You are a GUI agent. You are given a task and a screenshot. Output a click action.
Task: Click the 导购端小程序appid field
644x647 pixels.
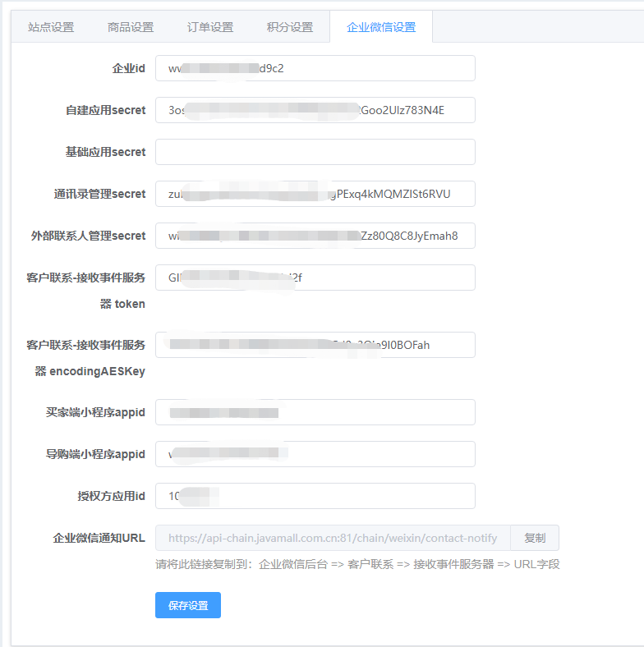pyautogui.click(x=315, y=454)
